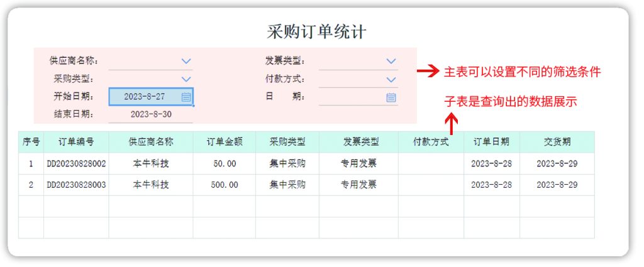Expand the 供应商名称 dropdown

186,61
